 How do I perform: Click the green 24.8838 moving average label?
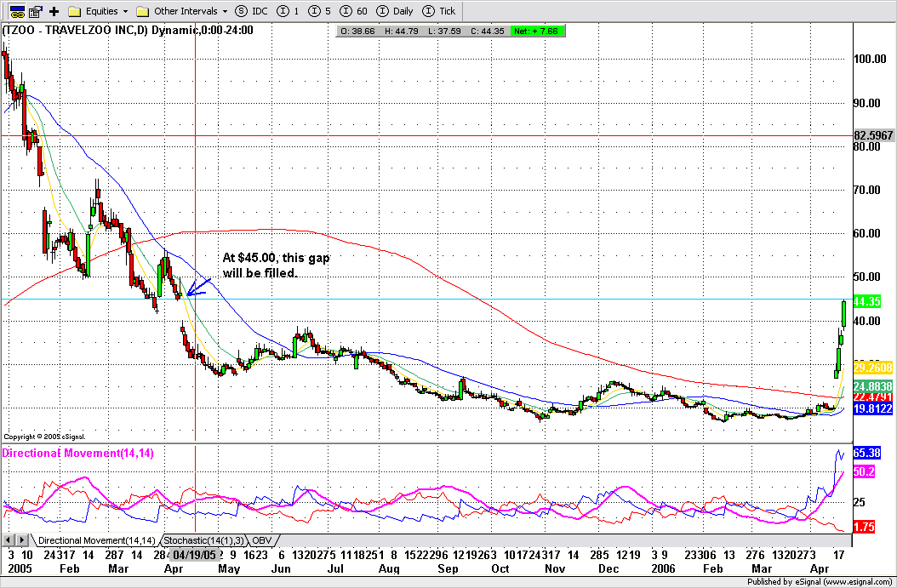click(873, 386)
